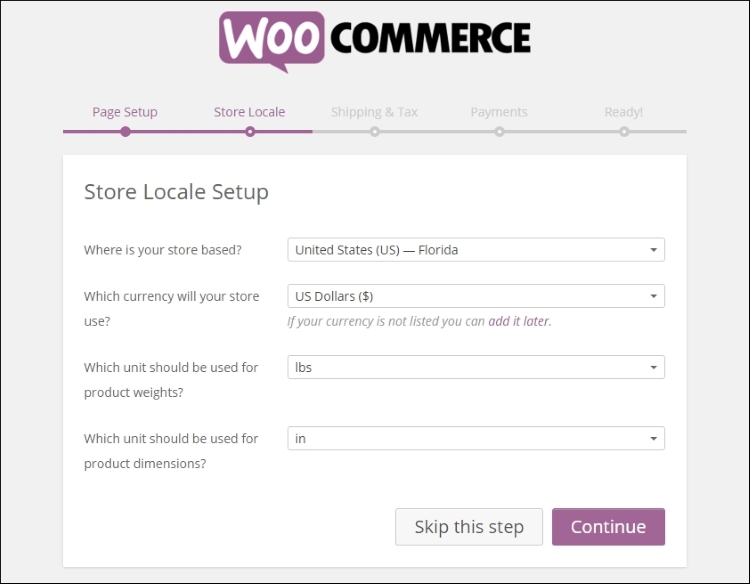This screenshot has height=584, width=750.
Task: Click the Page Setup progress dot
Action: (x=125, y=131)
